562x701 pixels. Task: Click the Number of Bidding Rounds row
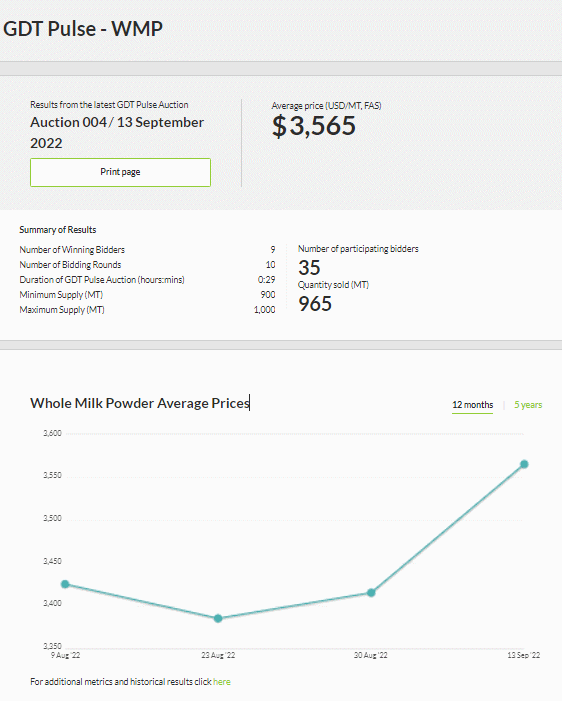pos(147,265)
